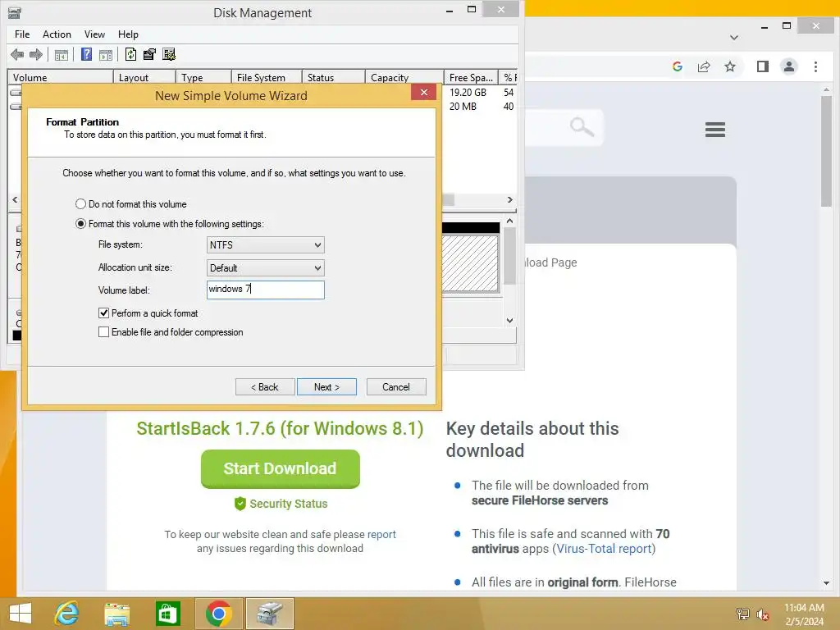Screen dimensions: 840x630
Task: Click the Security Status link
Action: (281, 504)
